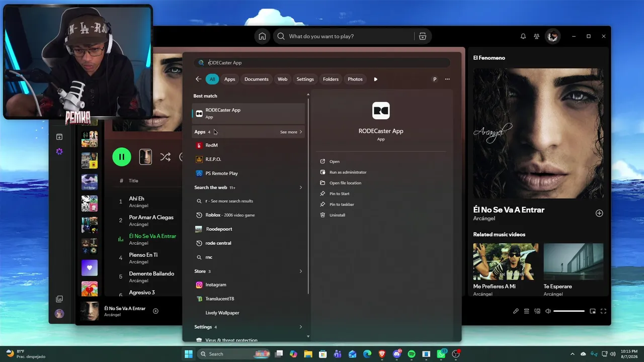
Task: Add now-playing track to library in bottom bar
Action: pyautogui.click(x=155, y=311)
